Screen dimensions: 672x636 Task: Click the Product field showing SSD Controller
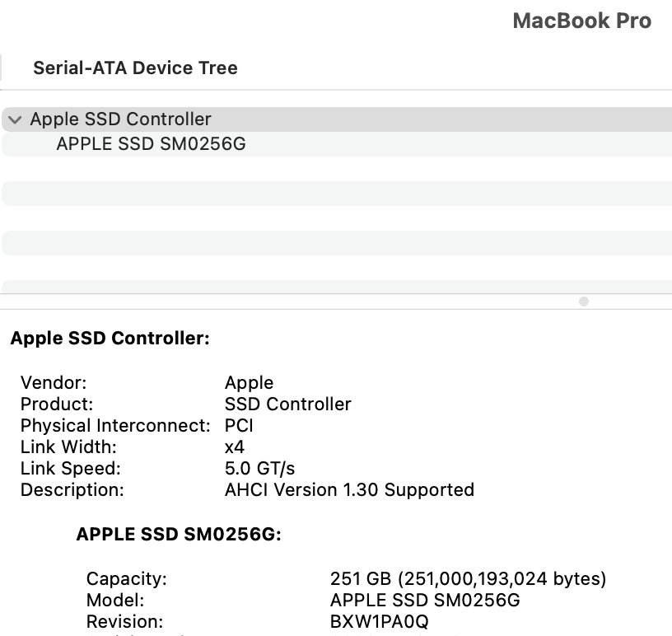click(288, 405)
